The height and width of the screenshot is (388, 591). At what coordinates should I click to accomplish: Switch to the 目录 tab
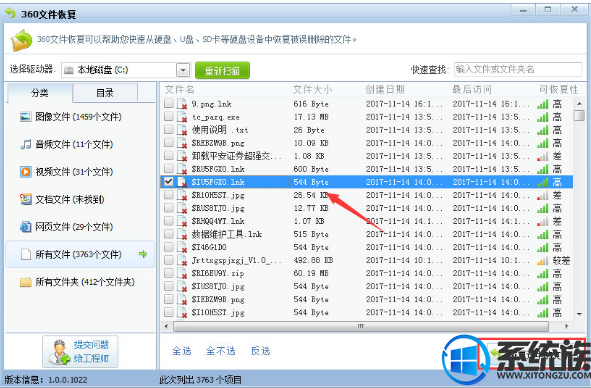click(105, 93)
